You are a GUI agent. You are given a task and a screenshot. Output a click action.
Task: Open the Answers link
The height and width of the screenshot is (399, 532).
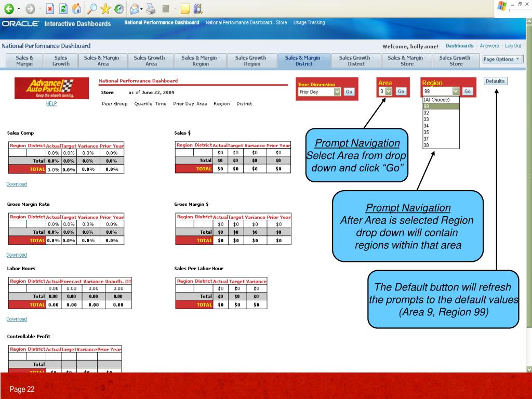489,46
